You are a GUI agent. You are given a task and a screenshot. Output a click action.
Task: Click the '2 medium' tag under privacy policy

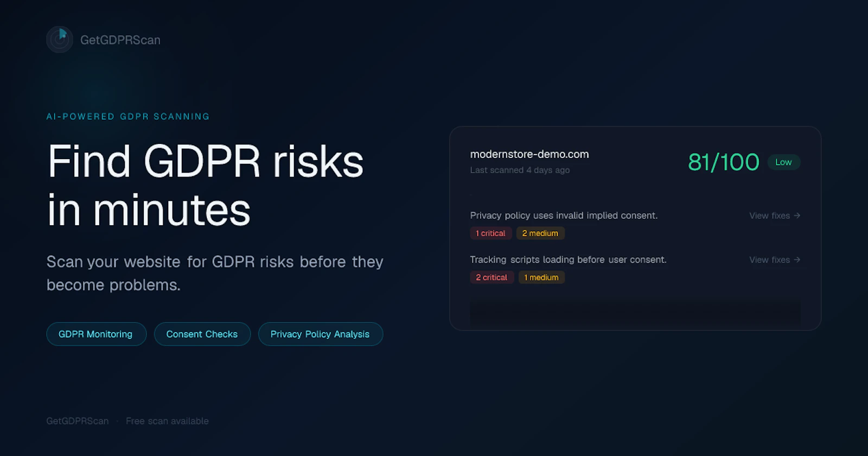point(540,233)
